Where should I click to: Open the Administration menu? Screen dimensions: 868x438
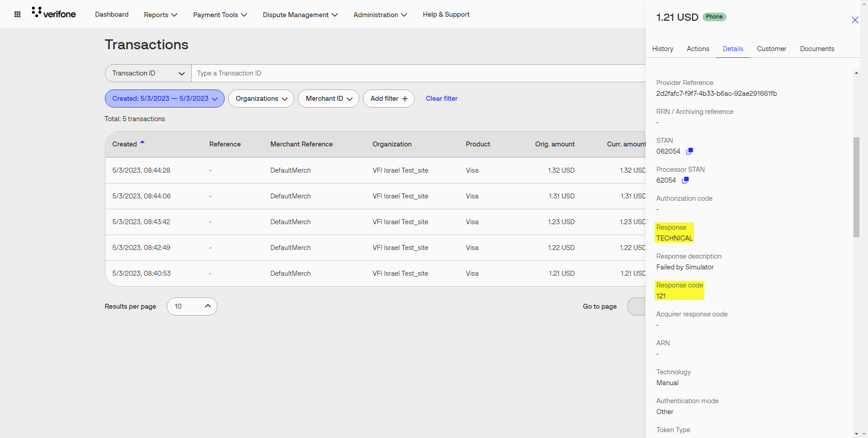tap(380, 14)
